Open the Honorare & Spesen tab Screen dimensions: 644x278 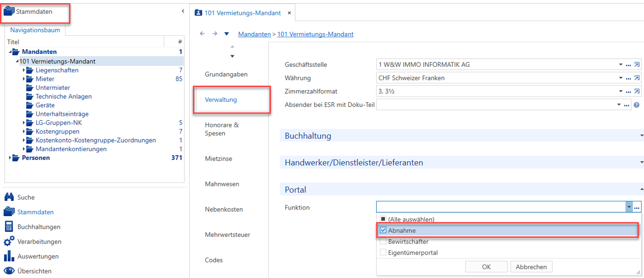222,129
